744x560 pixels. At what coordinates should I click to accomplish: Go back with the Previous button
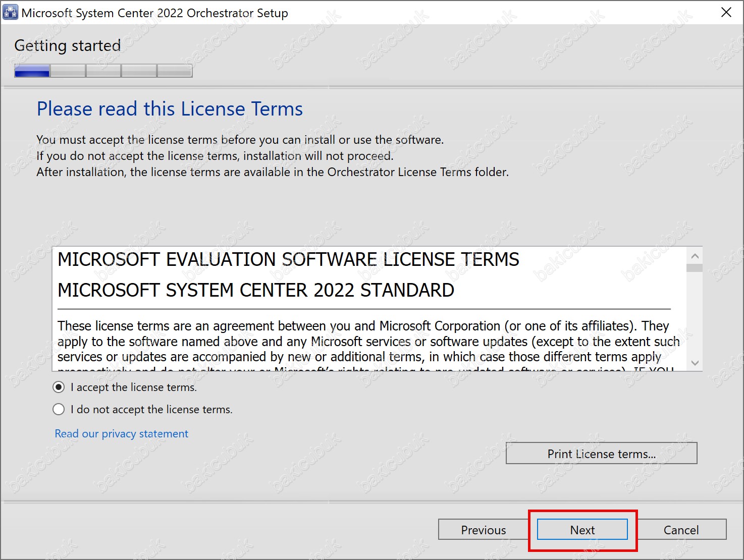483,530
